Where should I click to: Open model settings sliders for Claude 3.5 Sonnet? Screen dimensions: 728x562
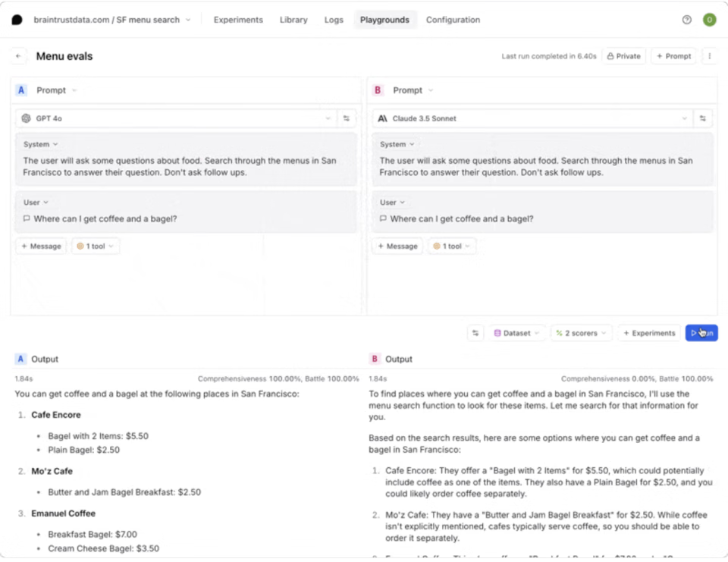point(703,118)
